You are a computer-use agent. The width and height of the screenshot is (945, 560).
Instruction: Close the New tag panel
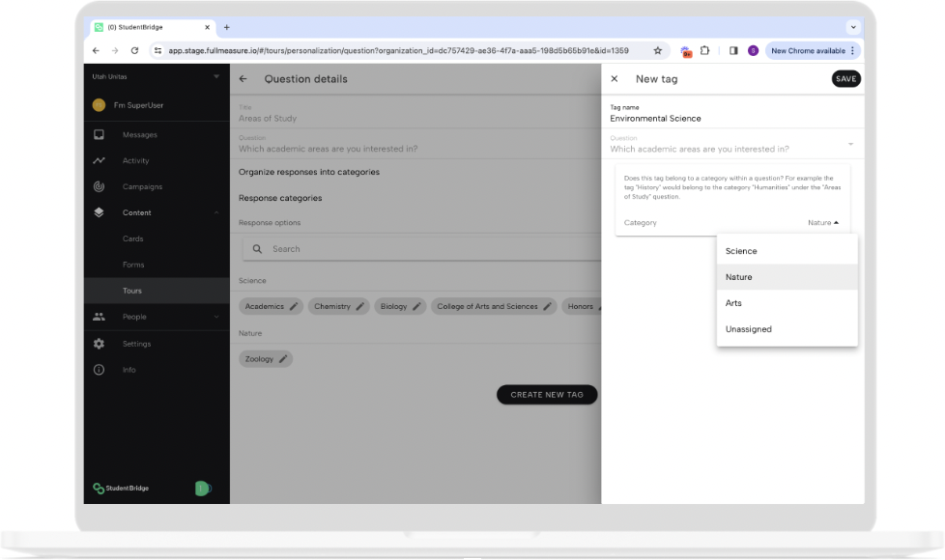point(615,79)
